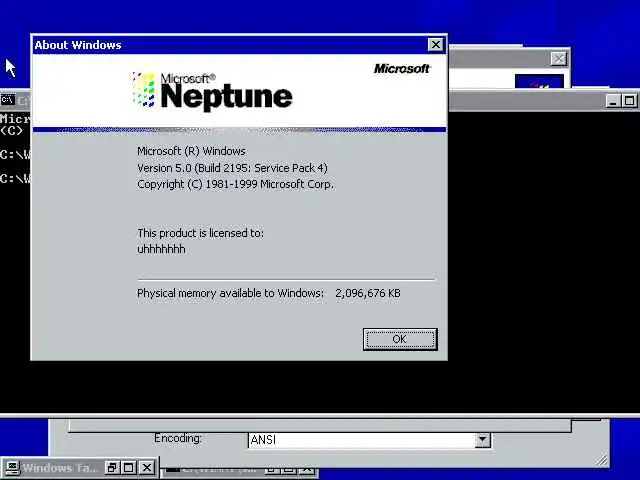
Task: Click "Physical memory available to Windows:" label
Action: 230,293
